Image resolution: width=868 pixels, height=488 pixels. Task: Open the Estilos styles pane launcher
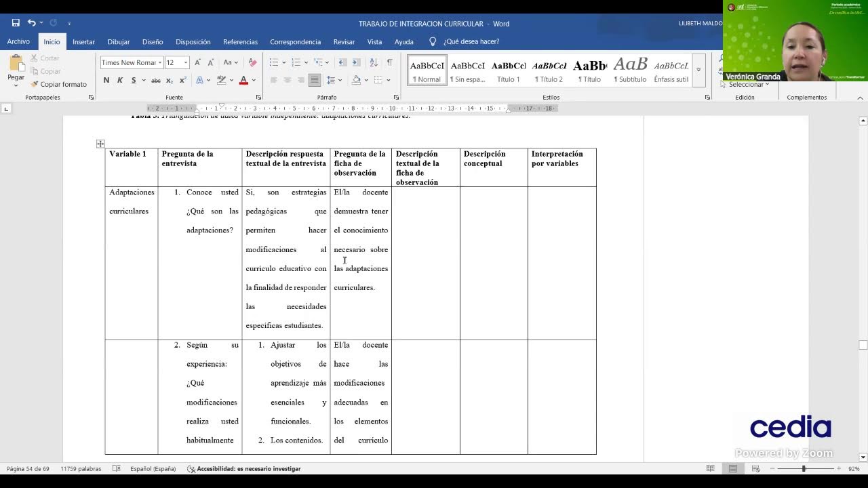(707, 98)
